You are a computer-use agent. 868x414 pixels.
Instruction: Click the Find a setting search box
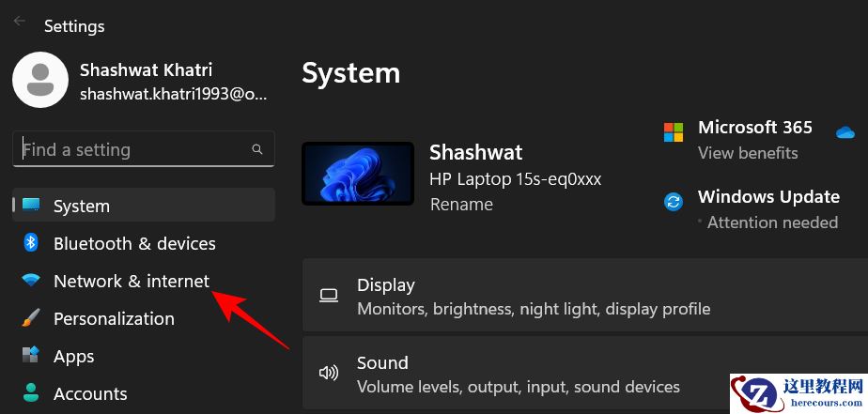[132, 149]
